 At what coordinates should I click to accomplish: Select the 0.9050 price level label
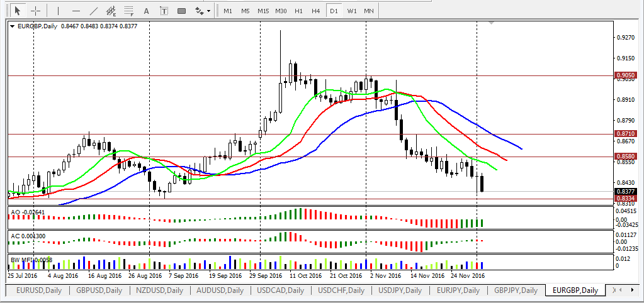(626, 75)
